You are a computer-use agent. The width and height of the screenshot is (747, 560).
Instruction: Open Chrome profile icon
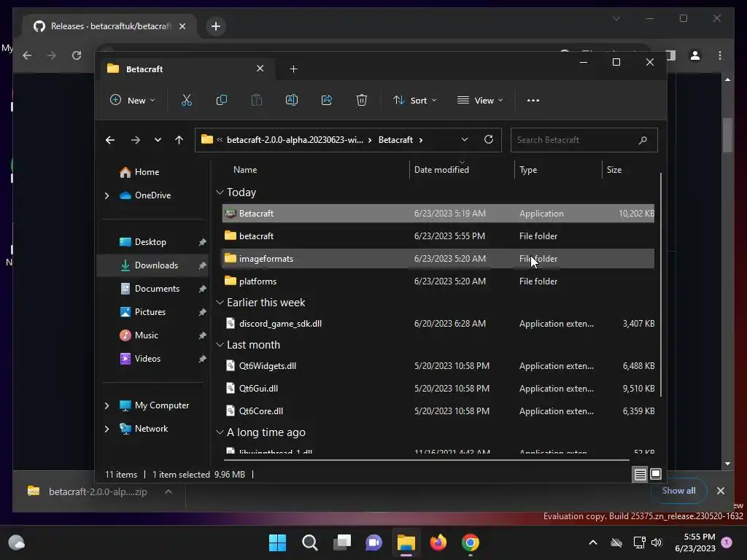coord(695,55)
